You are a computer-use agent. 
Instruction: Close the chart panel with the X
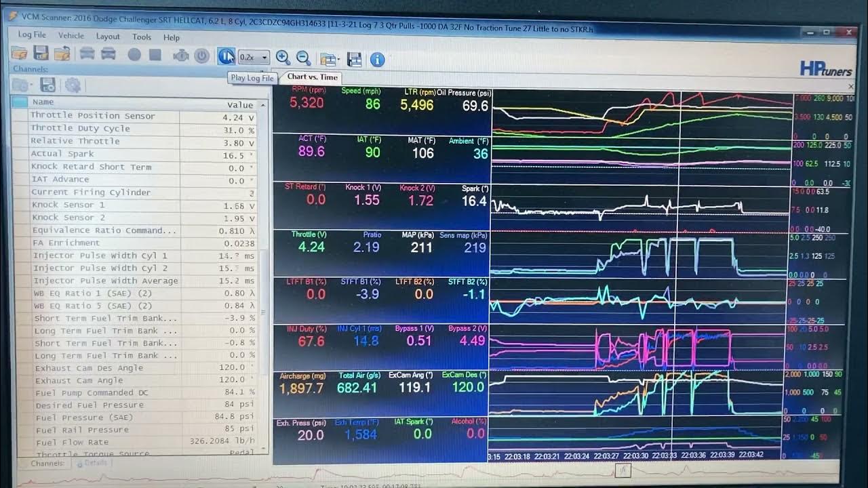(852, 86)
